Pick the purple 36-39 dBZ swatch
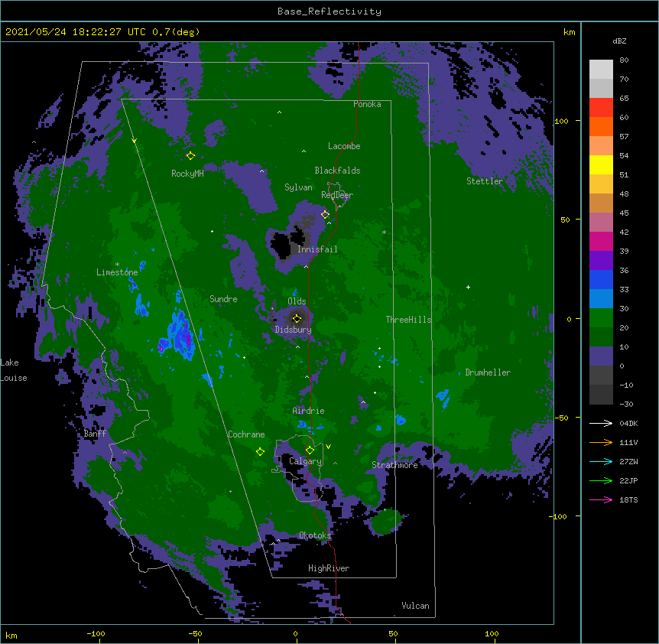659x644 pixels. point(601,261)
